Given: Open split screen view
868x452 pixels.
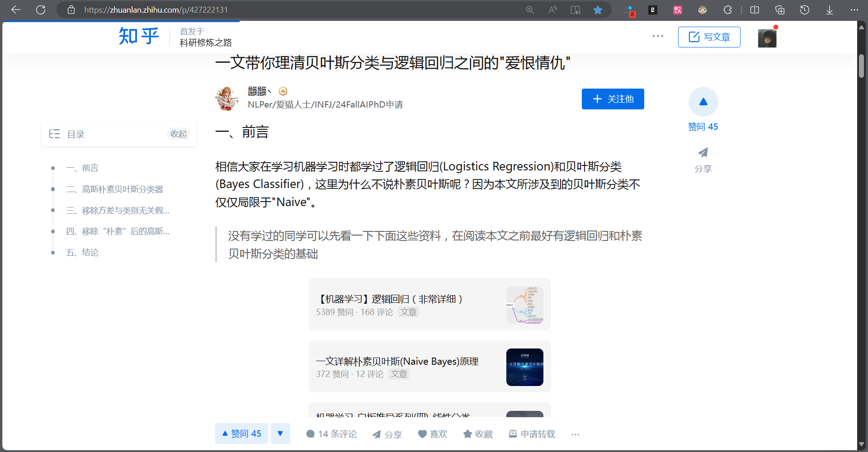Looking at the screenshot, I should coord(755,9).
